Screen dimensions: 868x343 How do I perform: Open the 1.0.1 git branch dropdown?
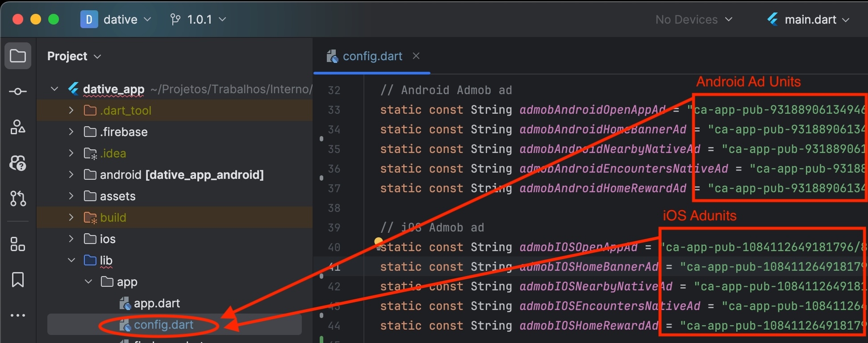coord(199,20)
